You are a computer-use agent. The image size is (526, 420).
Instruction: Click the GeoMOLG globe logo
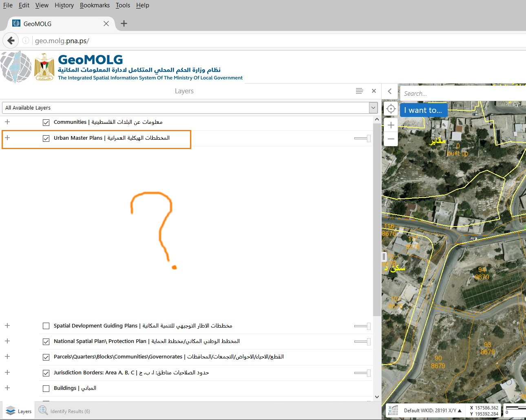coord(16,67)
